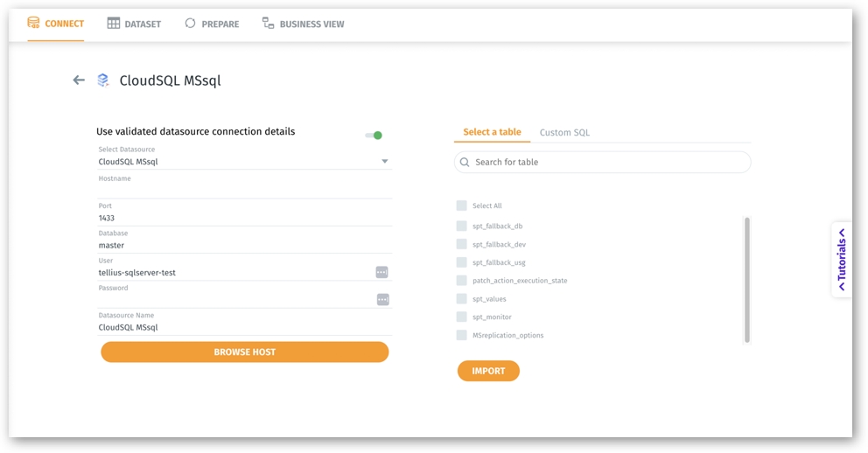868x453 pixels.
Task: Toggle off validated datasource connection details
Action: [x=374, y=136]
